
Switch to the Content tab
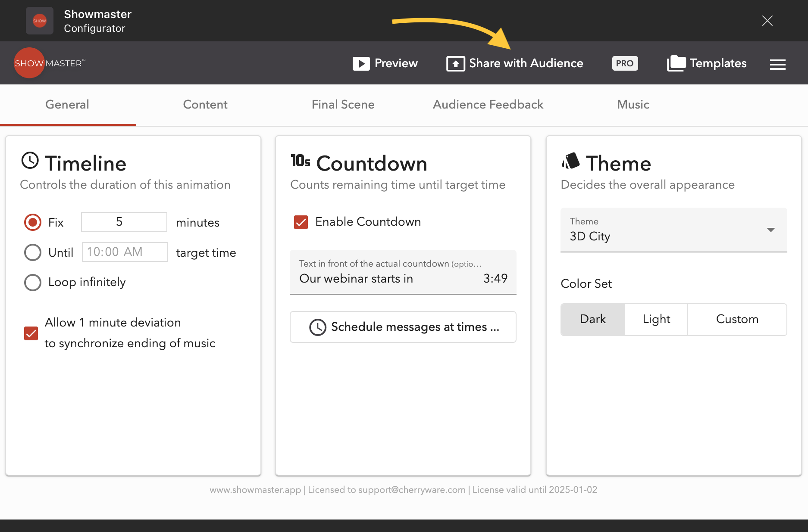205,105
